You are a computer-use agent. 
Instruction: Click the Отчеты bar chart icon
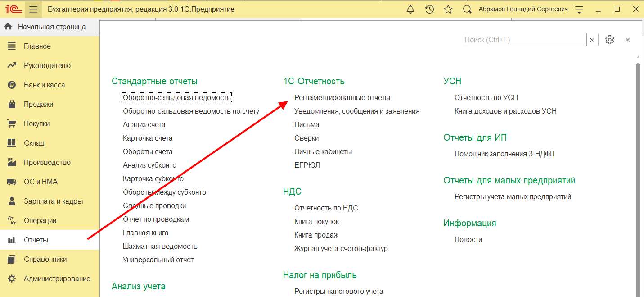(12, 240)
